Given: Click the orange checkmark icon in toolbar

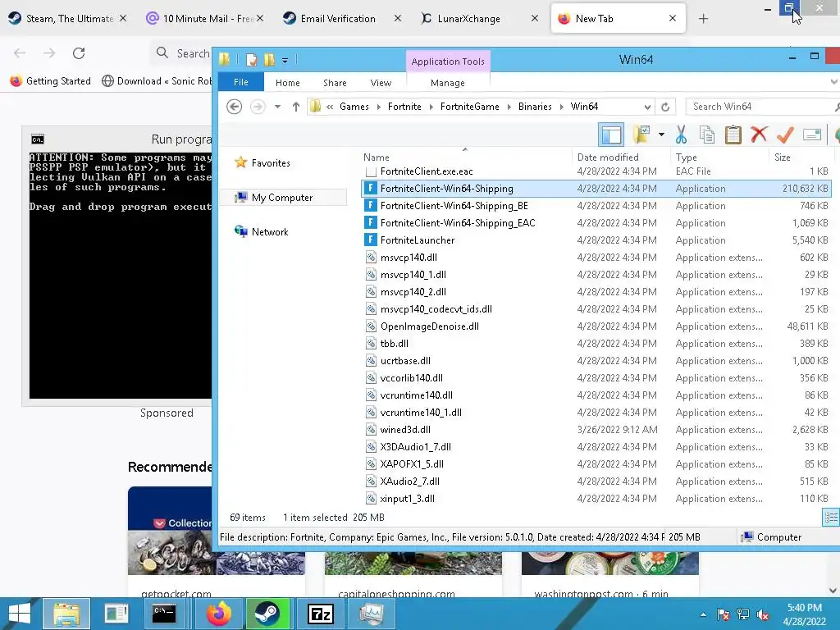Looking at the screenshot, I should coord(785,135).
